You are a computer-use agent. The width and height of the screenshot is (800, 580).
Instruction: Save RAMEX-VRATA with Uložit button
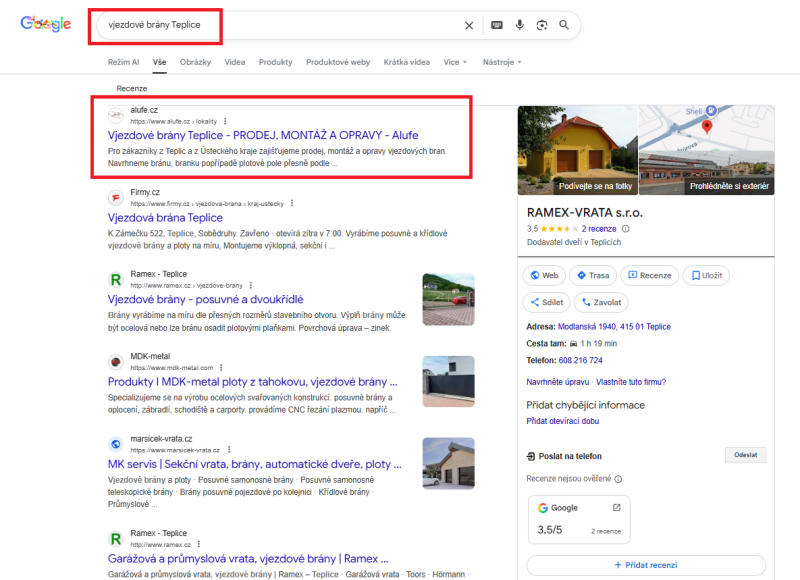click(707, 275)
